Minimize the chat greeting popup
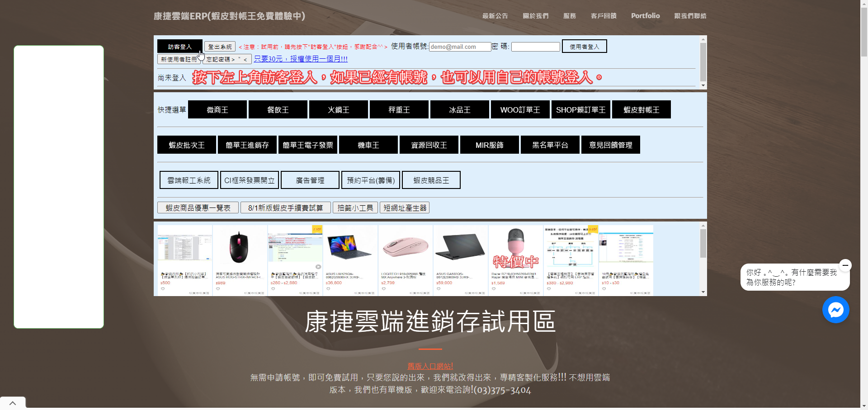 pos(845,265)
